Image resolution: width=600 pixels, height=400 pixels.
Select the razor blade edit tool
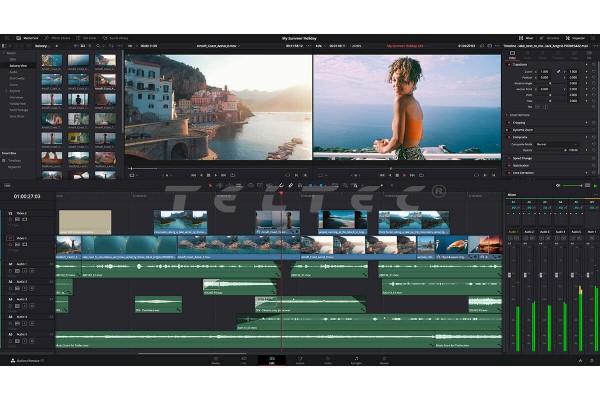pos(291,185)
